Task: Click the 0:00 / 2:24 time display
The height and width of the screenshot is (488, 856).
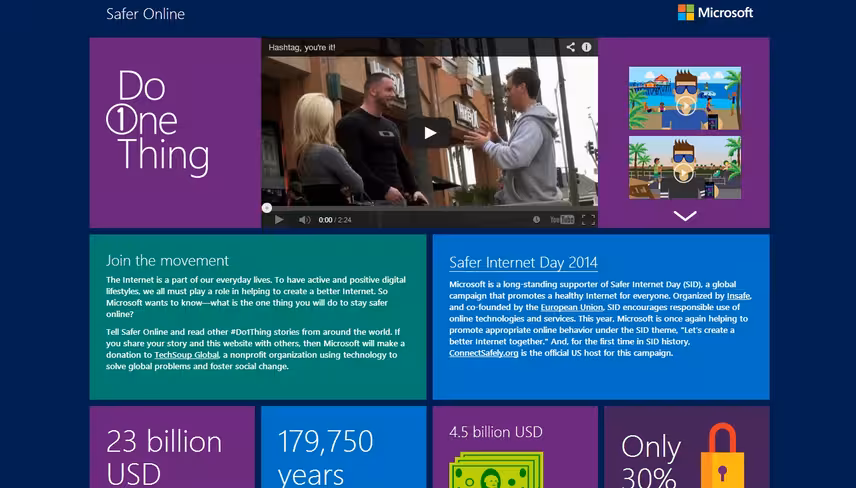Action: (335, 220)
